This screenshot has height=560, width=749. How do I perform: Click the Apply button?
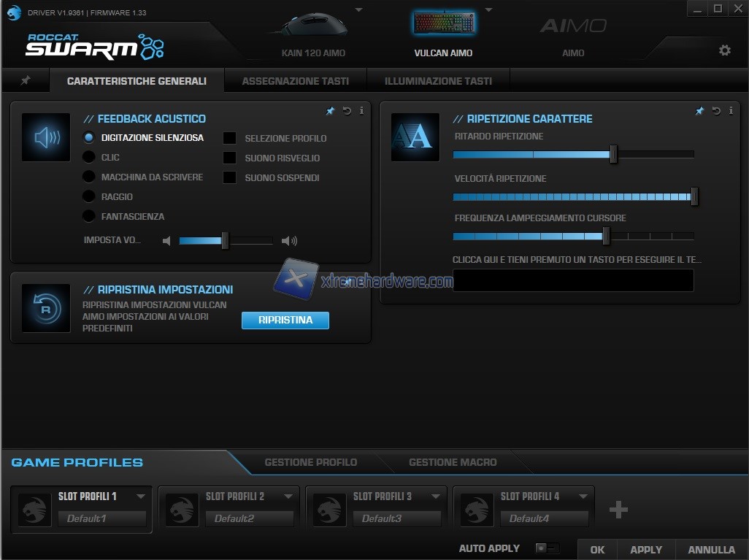[646, 550]
